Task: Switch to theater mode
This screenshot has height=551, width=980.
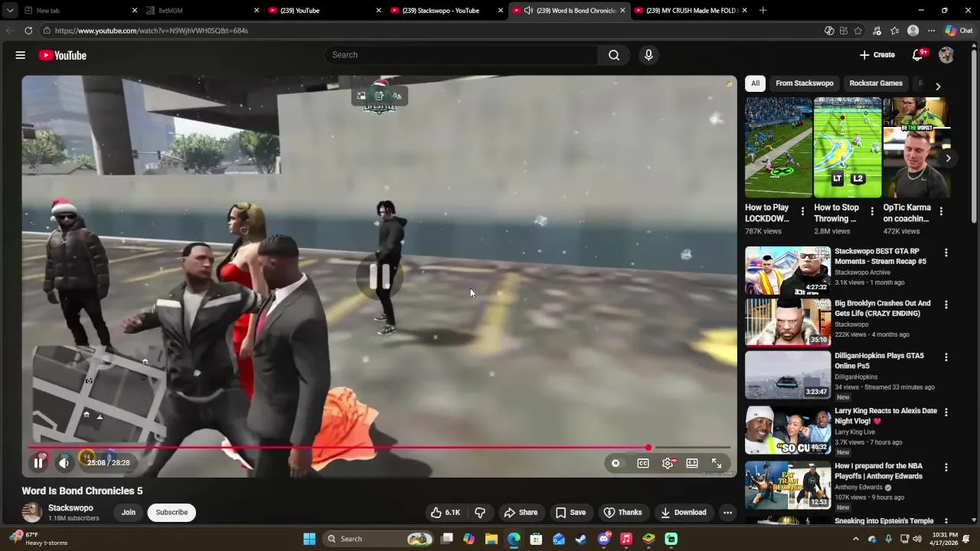Action: click(692, 463)
